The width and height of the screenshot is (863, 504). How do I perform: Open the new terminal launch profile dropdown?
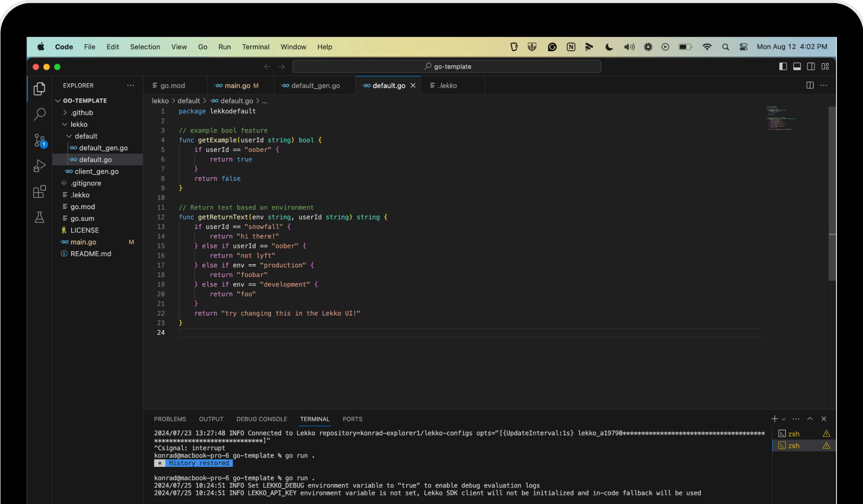784,419
